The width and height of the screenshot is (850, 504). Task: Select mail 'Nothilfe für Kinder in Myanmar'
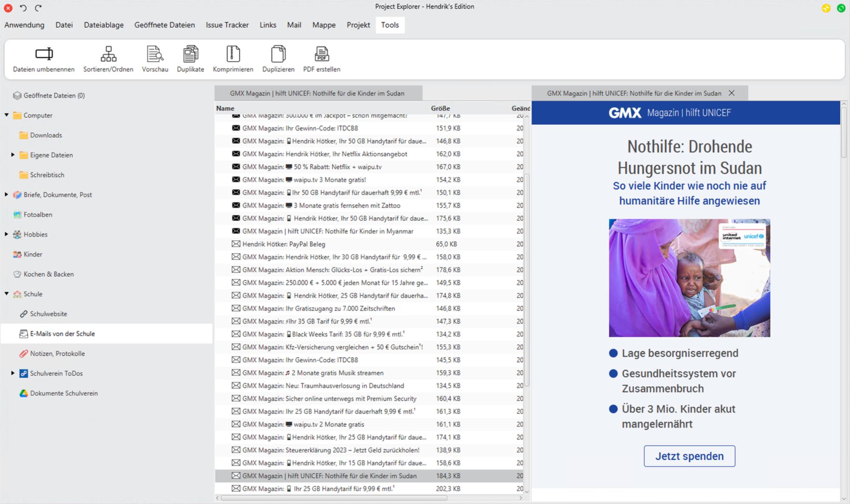369,231
